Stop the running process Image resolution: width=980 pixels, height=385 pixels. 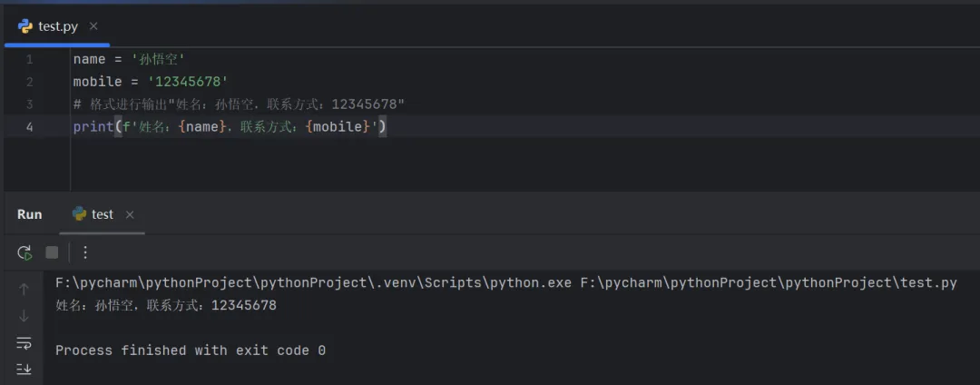tap(52, 252)
